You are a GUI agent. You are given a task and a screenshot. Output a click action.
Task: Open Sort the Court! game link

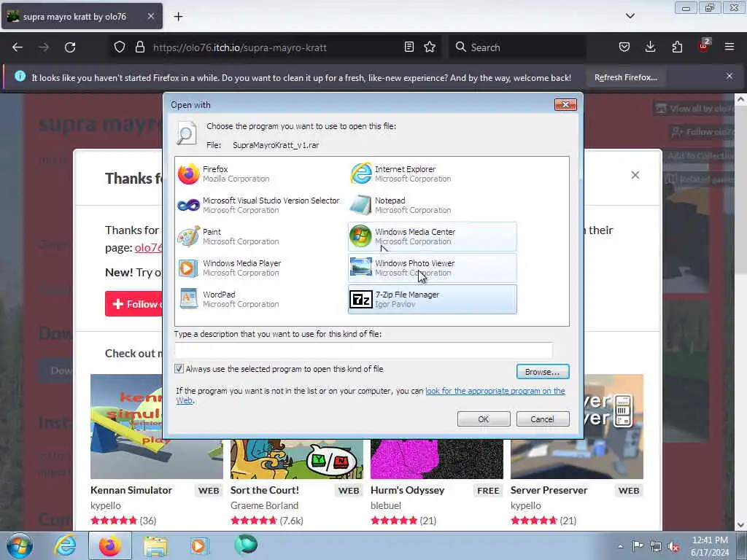(x=264, y=490)
